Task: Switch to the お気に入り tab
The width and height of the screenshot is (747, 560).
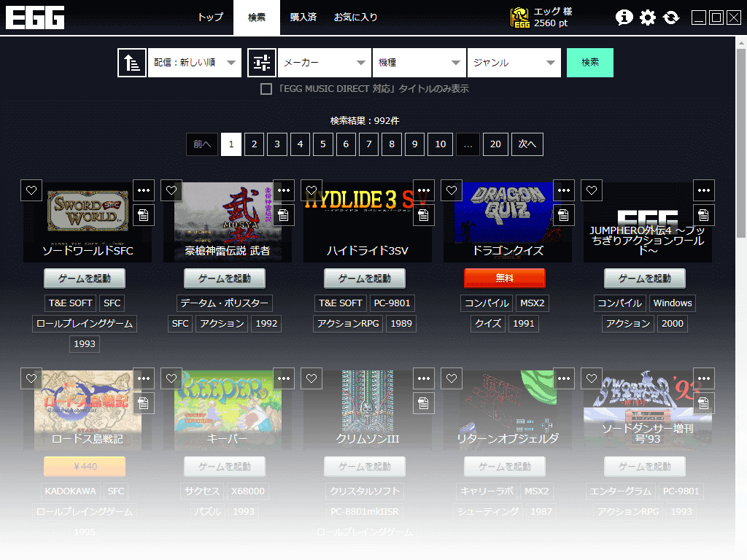Action: pos(356,17)
